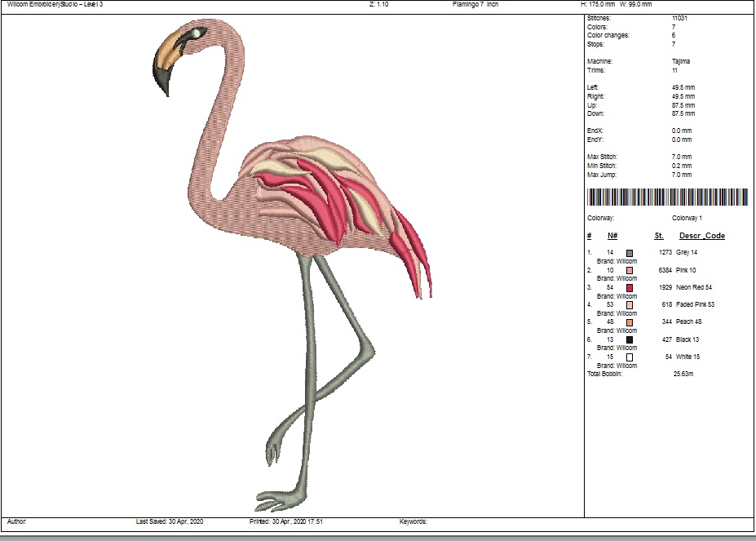Viewport: 756px width, 541px height.
Task: Click the Keywords field in the footer
Action: click(413, 521)
